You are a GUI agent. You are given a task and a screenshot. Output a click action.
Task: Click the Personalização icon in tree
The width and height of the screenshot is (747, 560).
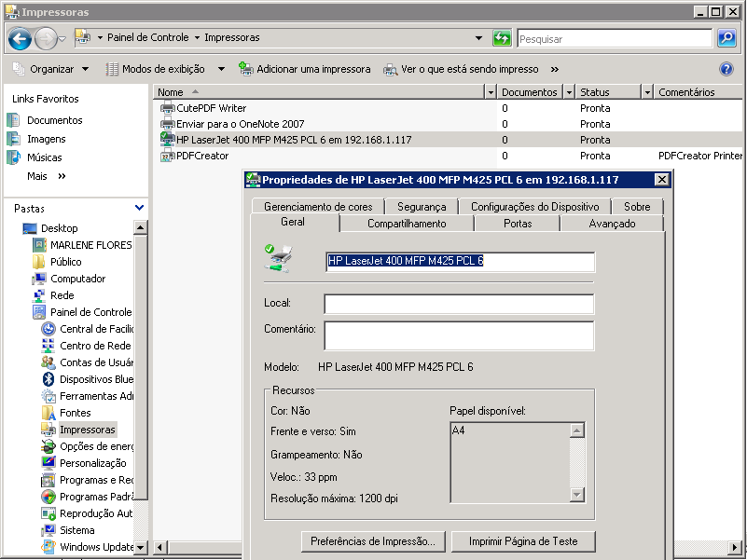(x=48, y=463)
